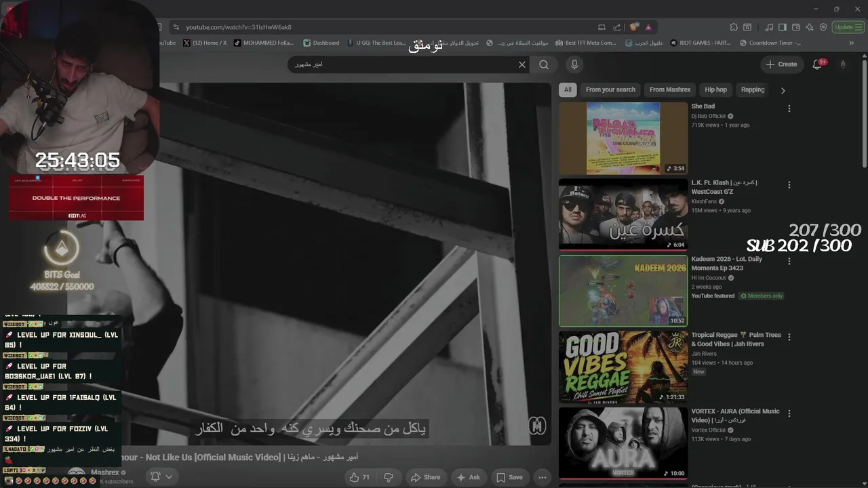Dislike the video with thumbs down

389,477
